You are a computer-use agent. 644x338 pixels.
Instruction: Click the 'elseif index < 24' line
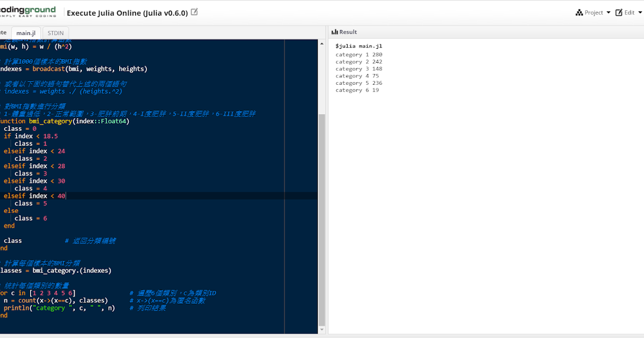point(34,151)
